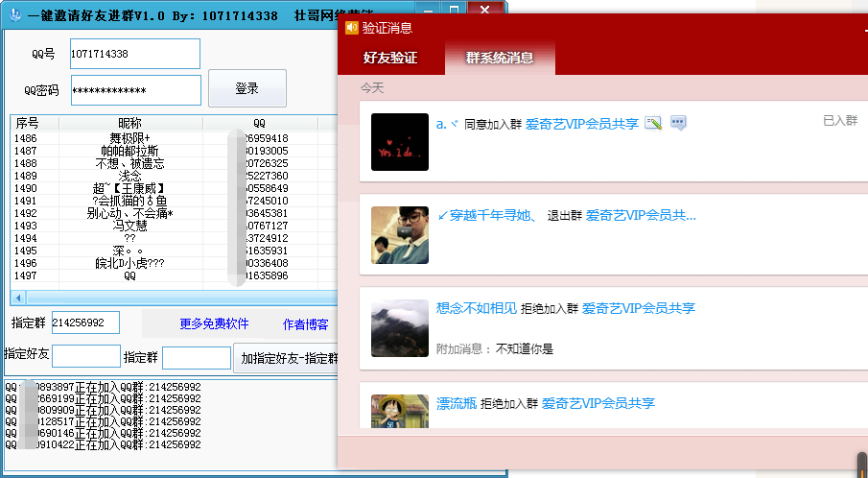868x478 pixels.
Task: Switch to the 好友验证 tab
Action: pos(390,58)
